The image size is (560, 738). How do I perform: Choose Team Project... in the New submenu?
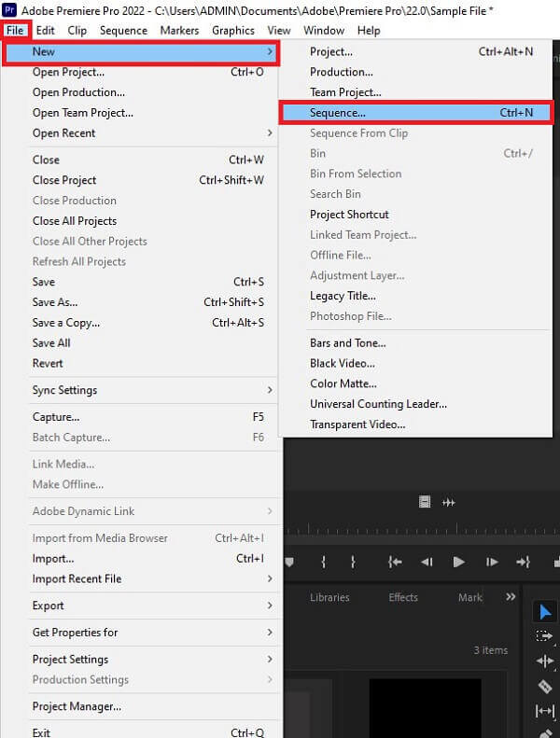415,92
